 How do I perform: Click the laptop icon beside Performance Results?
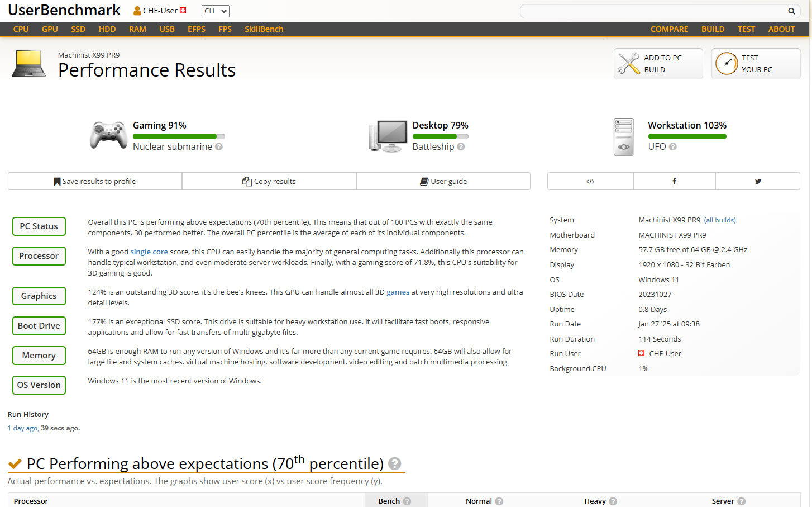29,64
